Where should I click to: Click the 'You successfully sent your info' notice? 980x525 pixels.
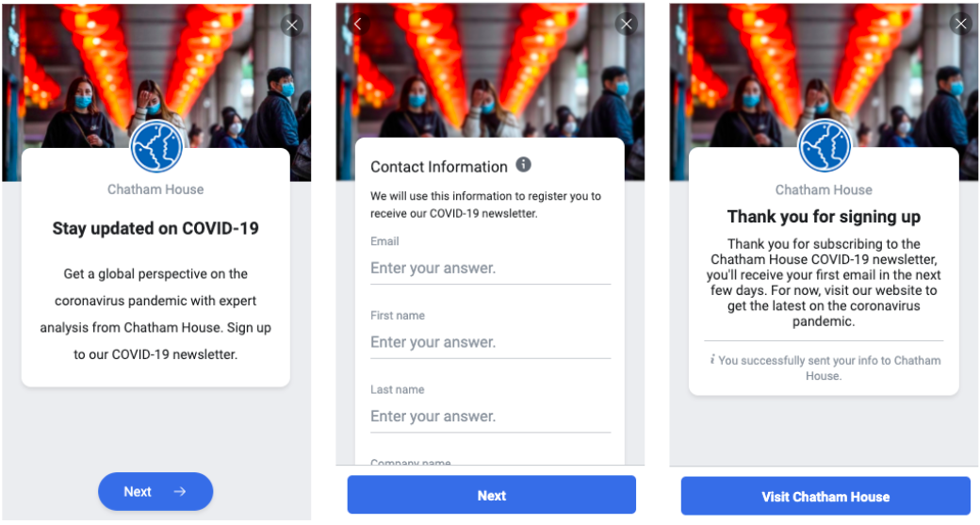(x=828, y=368)
